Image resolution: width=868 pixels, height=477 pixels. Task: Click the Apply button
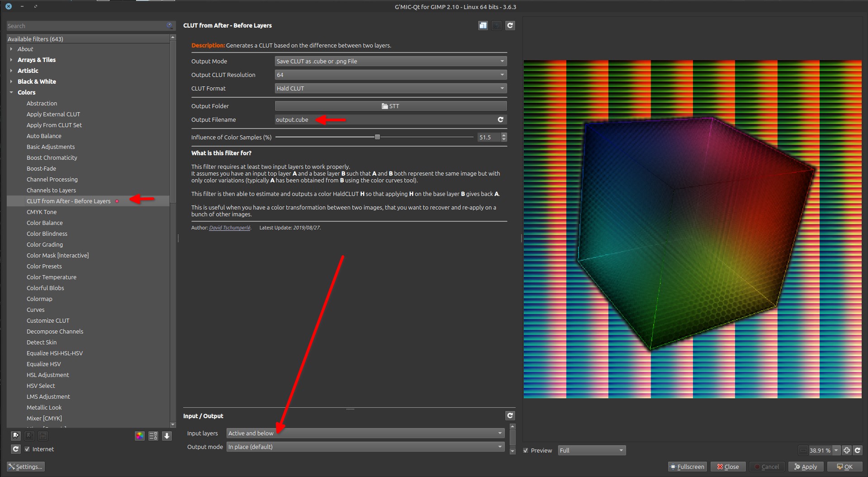click(806, 467)
